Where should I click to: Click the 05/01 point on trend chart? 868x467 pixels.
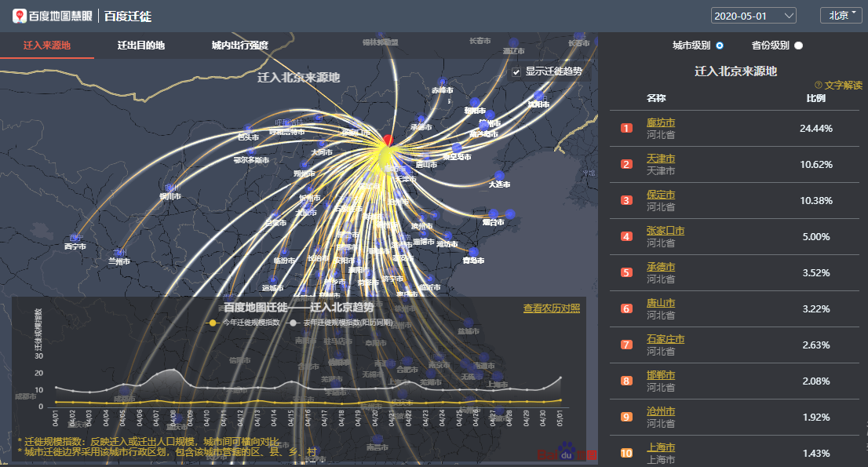point(560,400)
